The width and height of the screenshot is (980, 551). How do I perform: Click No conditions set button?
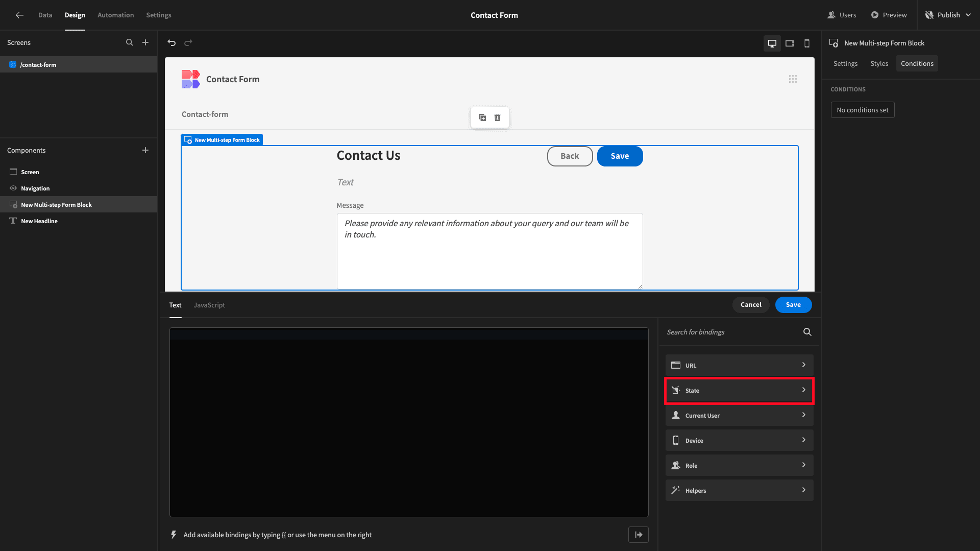click(863, 110)
